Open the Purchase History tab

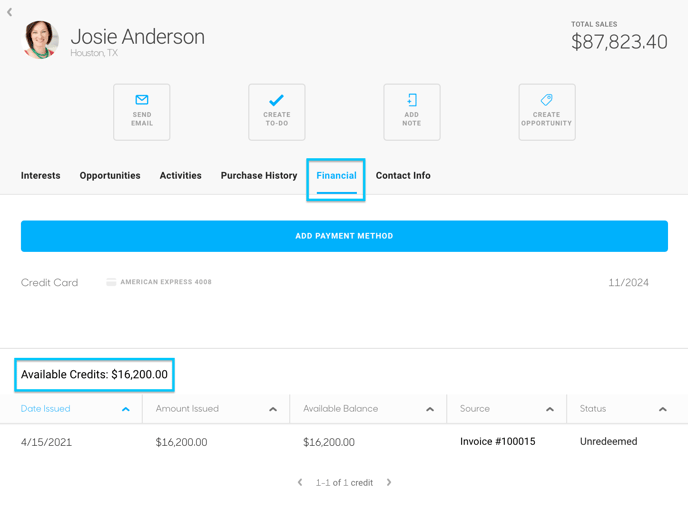(x=259, y=175)
